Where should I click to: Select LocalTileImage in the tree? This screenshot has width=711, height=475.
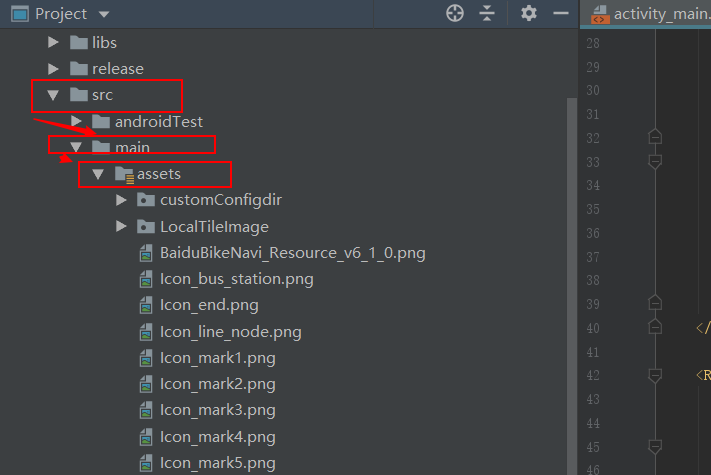[x=214, y=227]
